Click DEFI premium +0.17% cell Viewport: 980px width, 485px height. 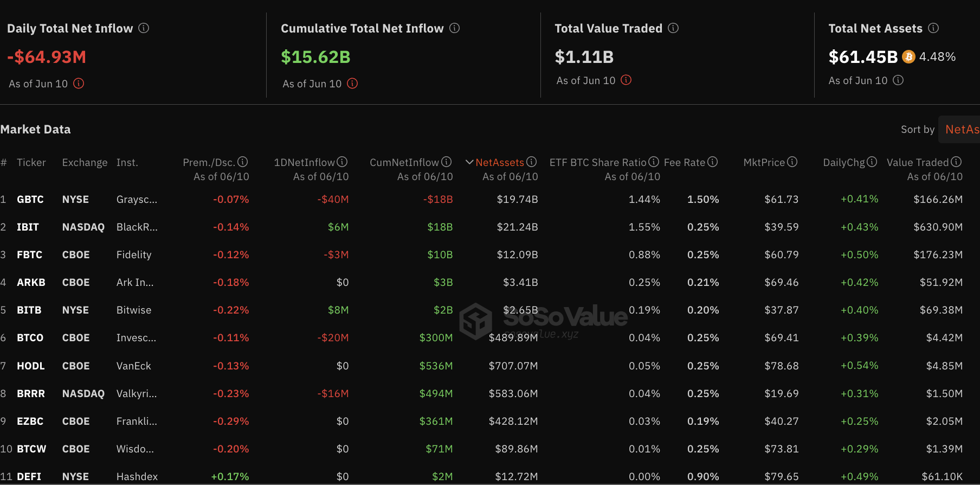click(230, 476)
